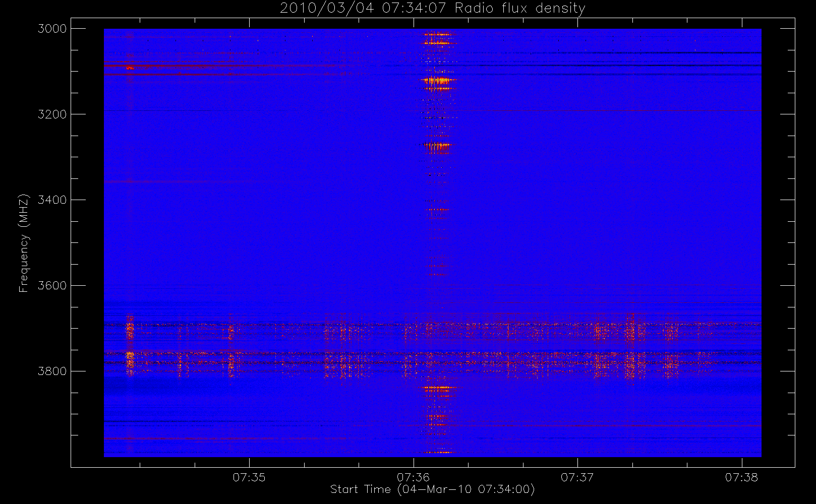Viewport: 816px width, 504px height.
Task: Click the '3200' frequency axis label
Action: tap(52, 114)
